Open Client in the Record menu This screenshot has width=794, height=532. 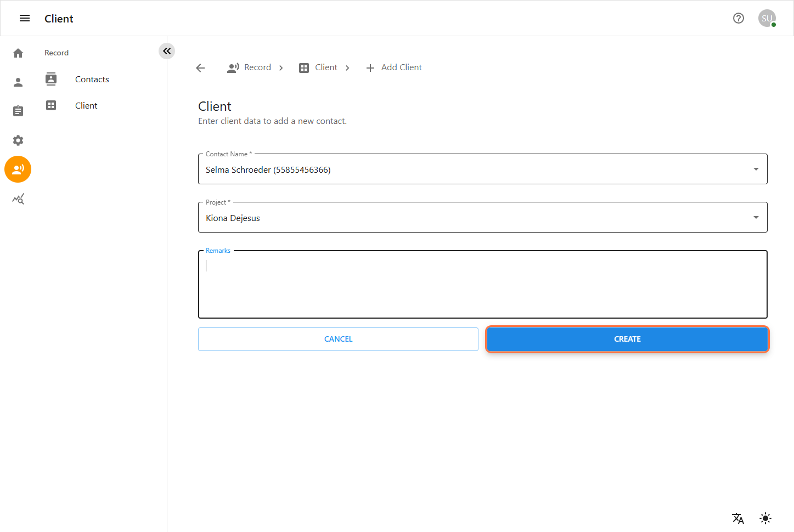point(86,106)
